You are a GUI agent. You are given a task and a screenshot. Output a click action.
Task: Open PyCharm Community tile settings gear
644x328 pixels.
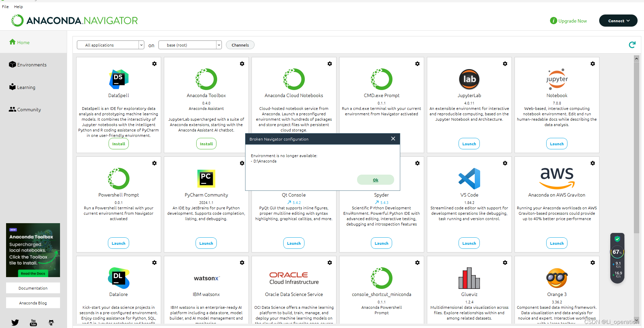(x=242, y=163)
